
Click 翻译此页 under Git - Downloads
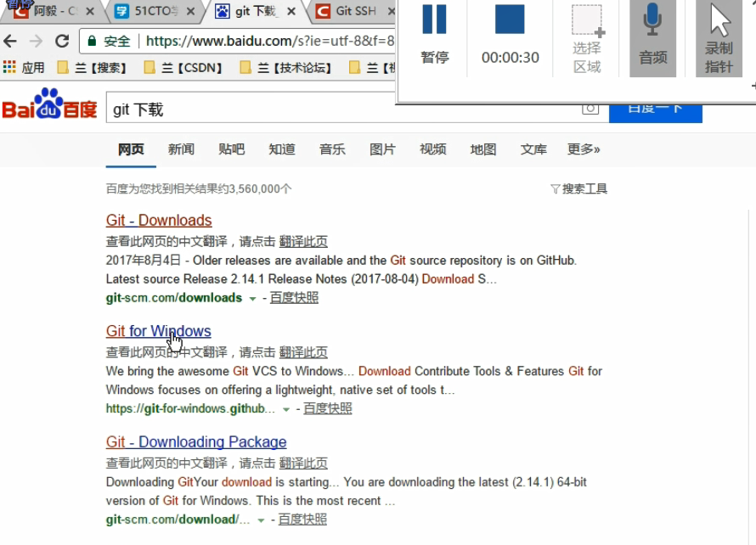coord(303,241)
